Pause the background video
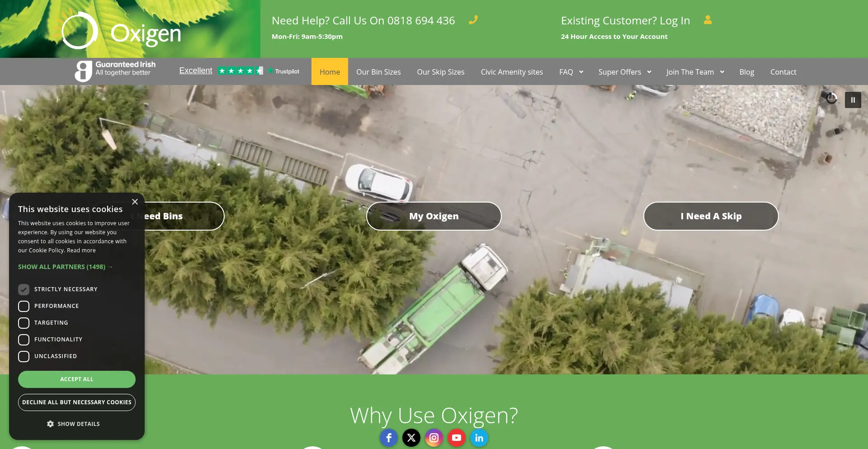Image resolution: width=868 pixels, height=449 pixels. coord(853,100)
